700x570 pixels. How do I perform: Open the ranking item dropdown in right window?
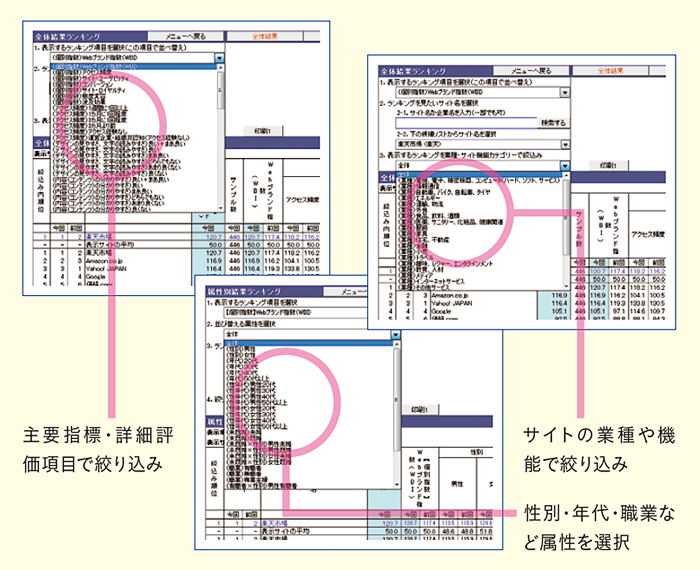565,91
